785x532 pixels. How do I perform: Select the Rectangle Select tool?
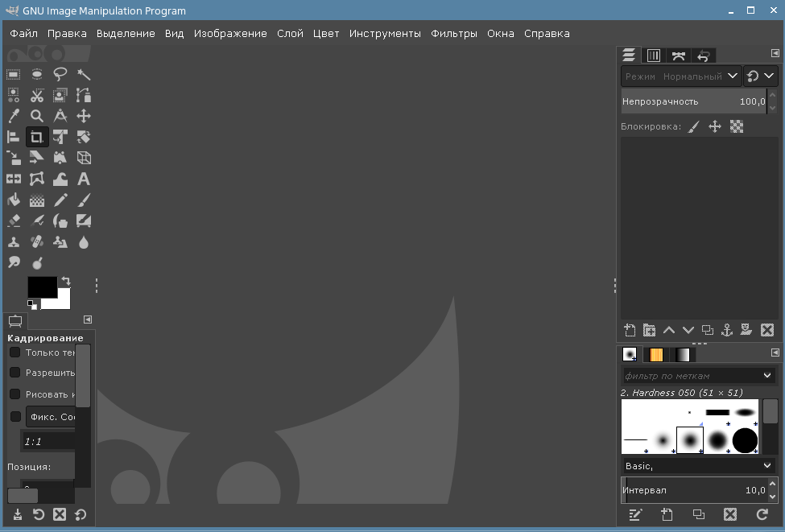point(14,75)
